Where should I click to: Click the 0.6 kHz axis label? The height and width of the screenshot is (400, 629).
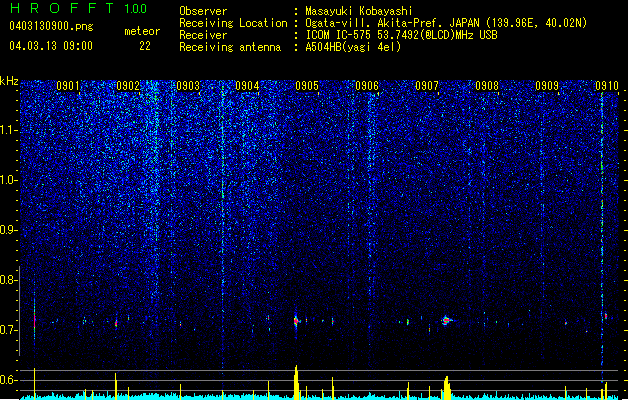point(9,380)
